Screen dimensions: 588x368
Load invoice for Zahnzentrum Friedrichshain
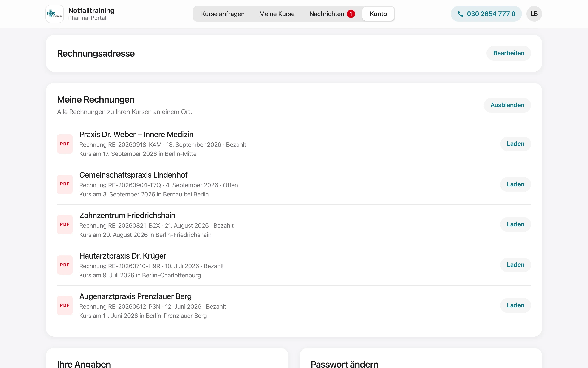click(515, 224)
